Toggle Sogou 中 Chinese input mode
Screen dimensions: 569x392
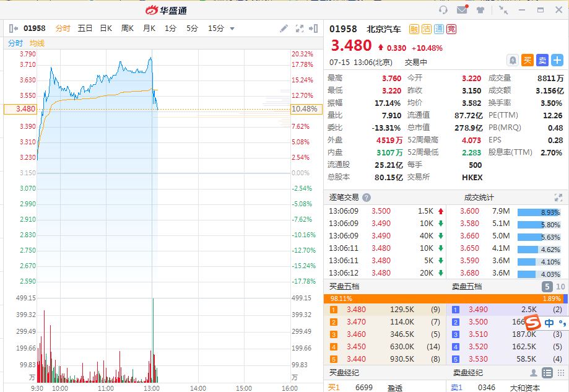click(x=549, y=323)
